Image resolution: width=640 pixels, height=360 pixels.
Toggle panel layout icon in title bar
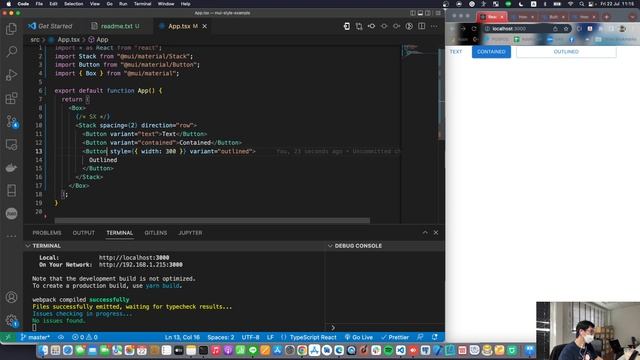(420, 13)
